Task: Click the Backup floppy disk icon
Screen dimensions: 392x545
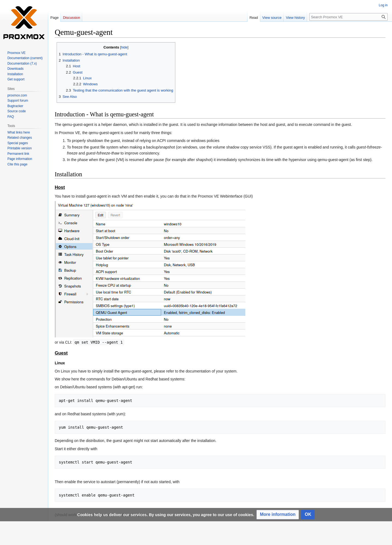Action: tap(60, 270)
